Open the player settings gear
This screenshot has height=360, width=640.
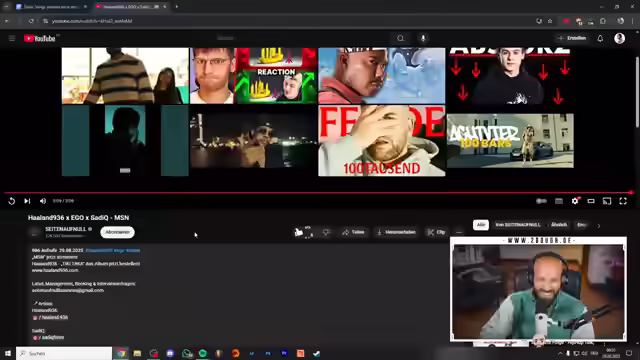pos(575,201)
